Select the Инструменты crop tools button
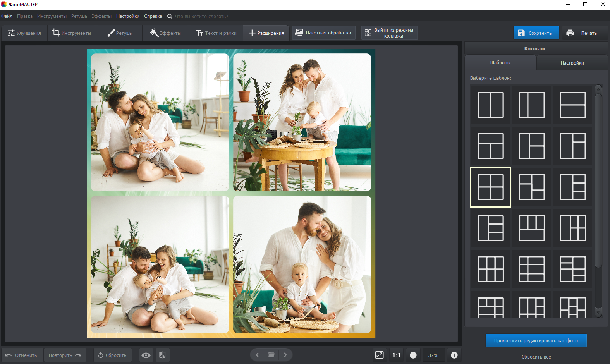 tap(72, 33)
